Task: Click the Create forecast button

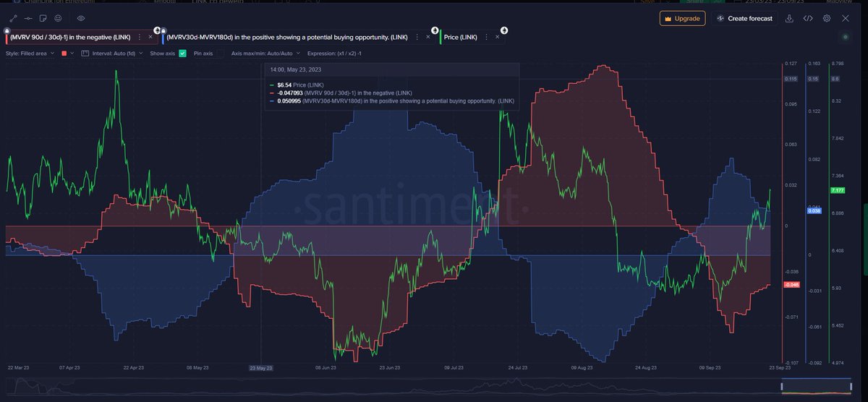Action: pos(744,18)
